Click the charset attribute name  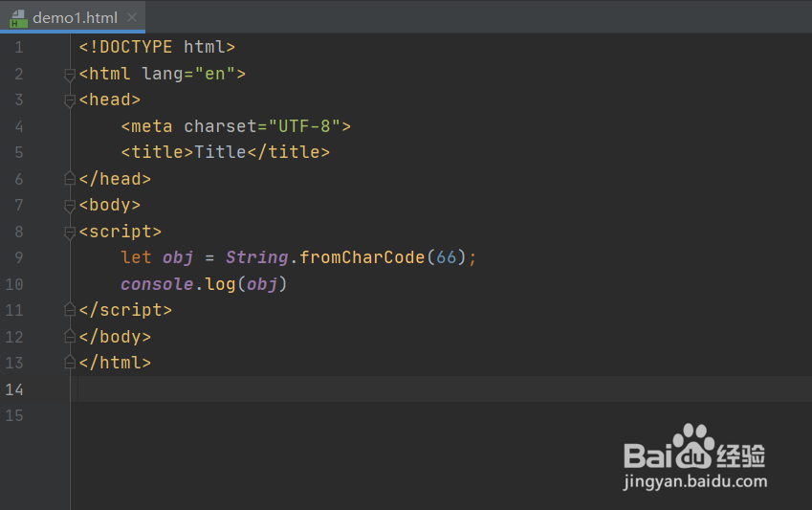point(220,126)
